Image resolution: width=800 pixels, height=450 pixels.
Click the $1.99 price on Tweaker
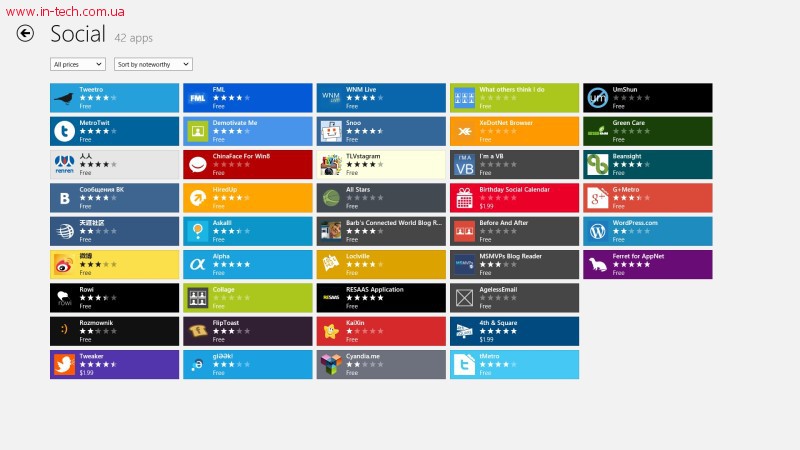click(x=86, y=373)
